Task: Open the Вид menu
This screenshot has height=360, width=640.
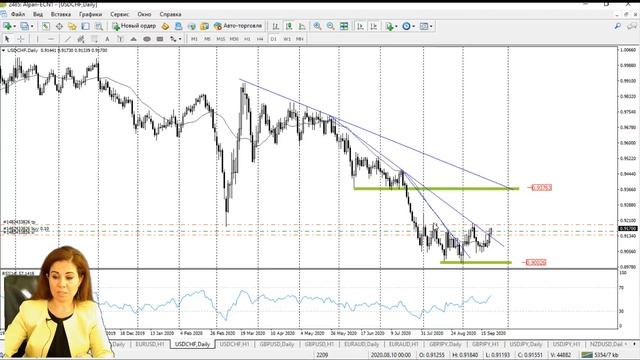Action: tap(38, 14)
